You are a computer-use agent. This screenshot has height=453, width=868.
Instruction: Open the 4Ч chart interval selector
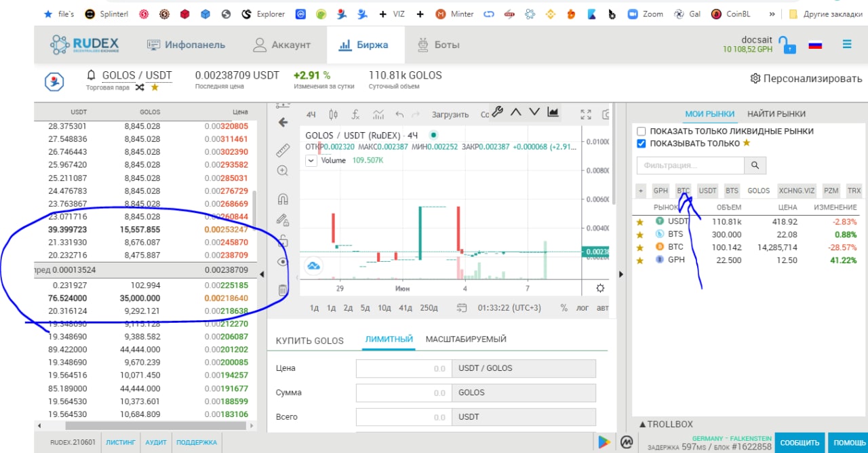tap(311, 114)
